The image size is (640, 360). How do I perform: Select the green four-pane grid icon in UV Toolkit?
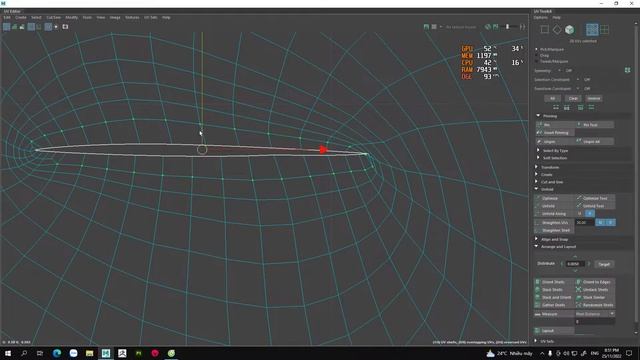tap(604, 29)
